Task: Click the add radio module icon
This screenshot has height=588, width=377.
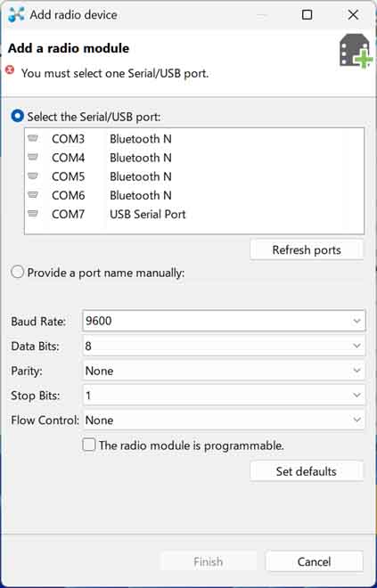Action: 356,51
